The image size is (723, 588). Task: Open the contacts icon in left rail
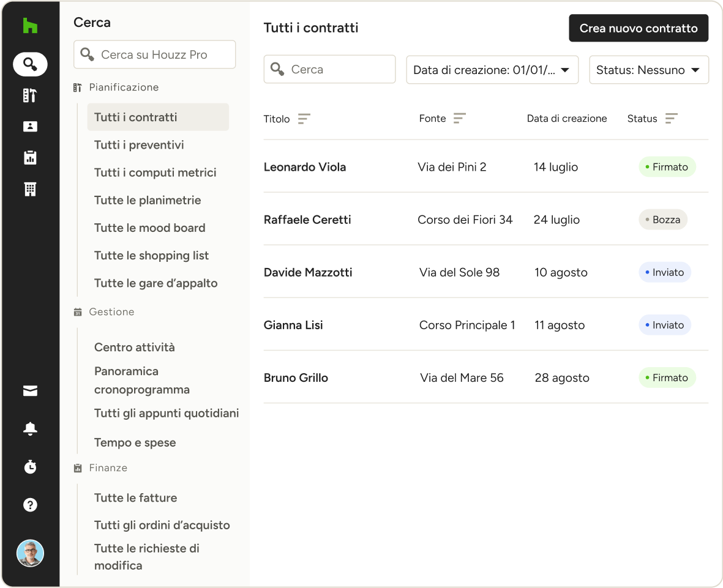pos(30,127)
